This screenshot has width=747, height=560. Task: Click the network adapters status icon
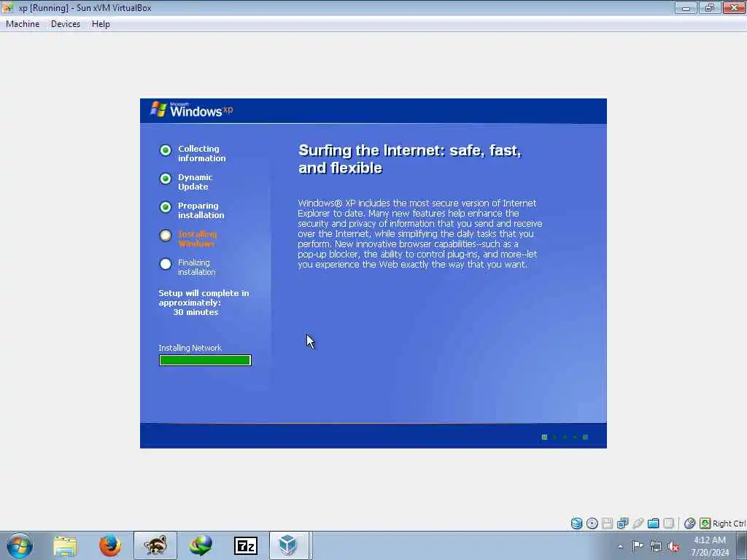tap(623, 524)
